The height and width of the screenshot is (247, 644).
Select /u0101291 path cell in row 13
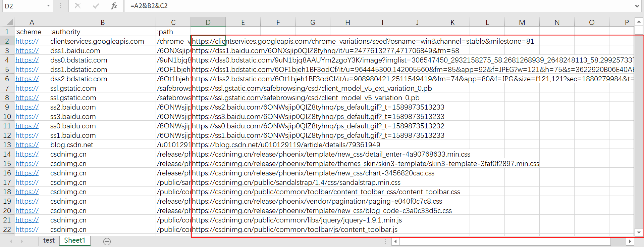tap(173, 145)
